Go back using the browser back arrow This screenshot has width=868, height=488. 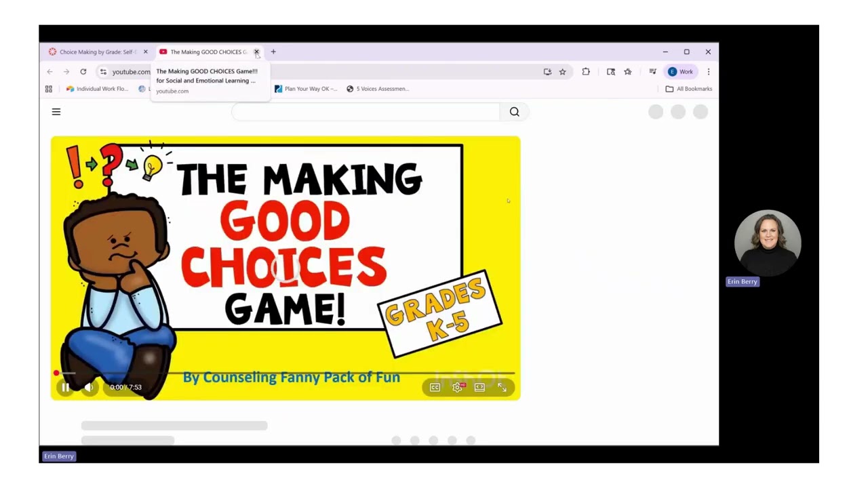coord(50,72)
